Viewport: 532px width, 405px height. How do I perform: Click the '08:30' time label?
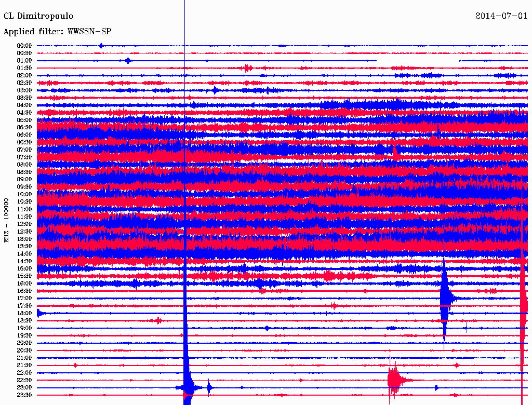coord(24,172)
